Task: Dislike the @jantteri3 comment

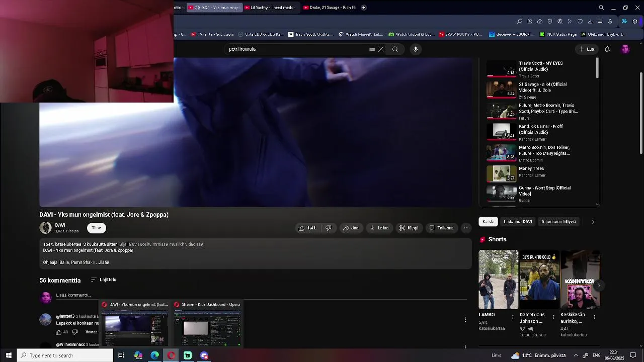Action: [75, 332]
